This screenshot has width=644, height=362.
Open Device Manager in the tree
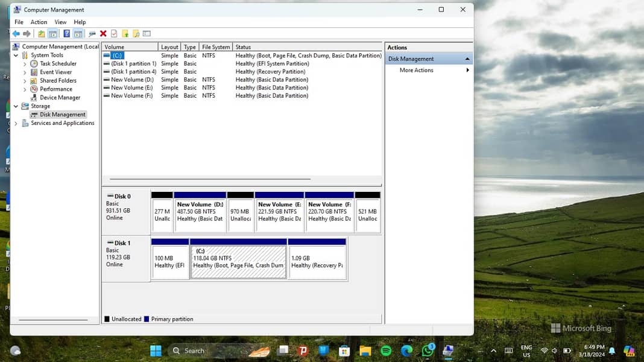click(x=60, y=98)
